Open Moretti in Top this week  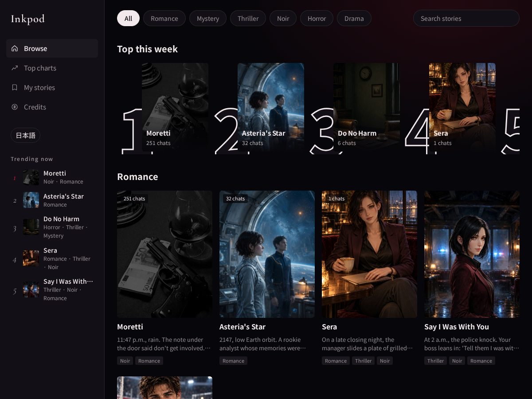coord(175,107)
